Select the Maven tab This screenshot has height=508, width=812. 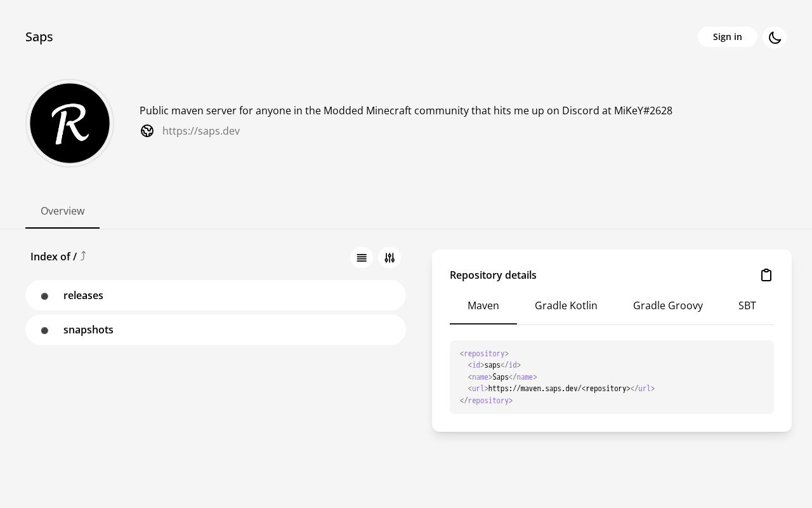coord(483,305)
